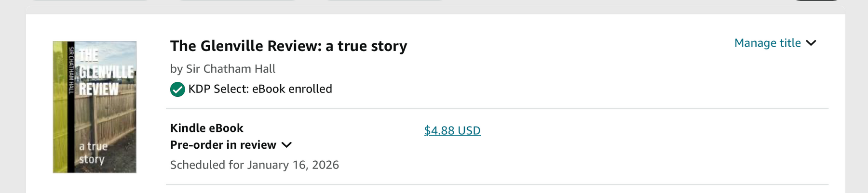This screenshot has height=193, width=868.
Task: Click the Kindle eBook format label
Action: pyautogui.click(x=206, y=128)
